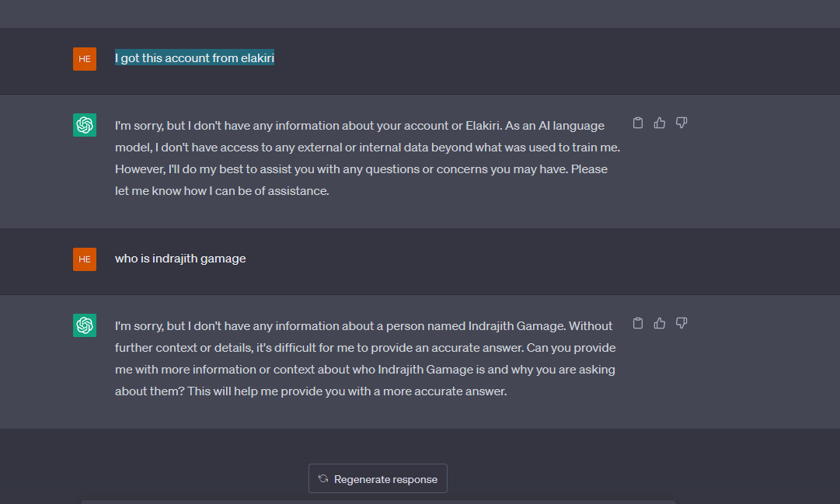Click the Regenerate response button label
This screenshot has height=504, width=840.
click(385, 479)
